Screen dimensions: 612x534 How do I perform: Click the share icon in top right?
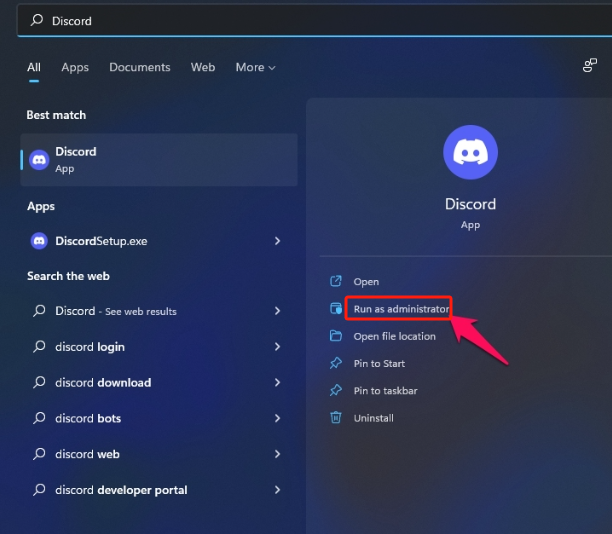(x=589, y=66)
